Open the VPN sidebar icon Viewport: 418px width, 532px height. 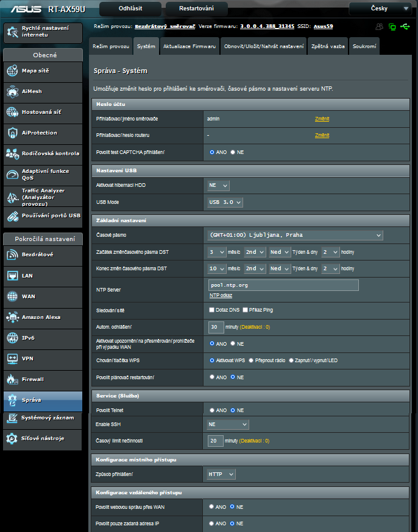[x=12, y=359]
